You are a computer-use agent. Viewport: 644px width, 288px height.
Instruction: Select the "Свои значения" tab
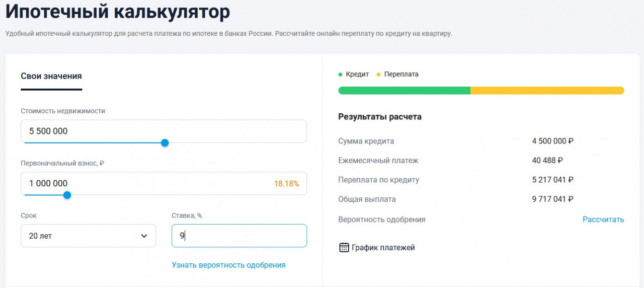tap(51, 76)
